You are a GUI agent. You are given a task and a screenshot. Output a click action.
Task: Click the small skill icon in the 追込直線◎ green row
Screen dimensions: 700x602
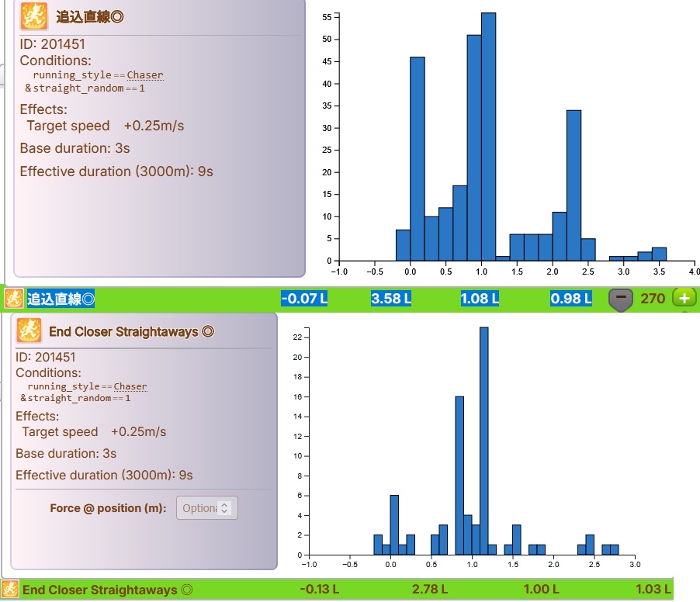pos(14,298)
